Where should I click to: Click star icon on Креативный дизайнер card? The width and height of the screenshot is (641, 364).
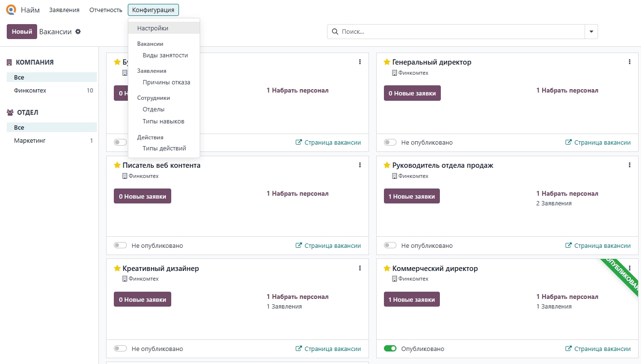[117, 269]
